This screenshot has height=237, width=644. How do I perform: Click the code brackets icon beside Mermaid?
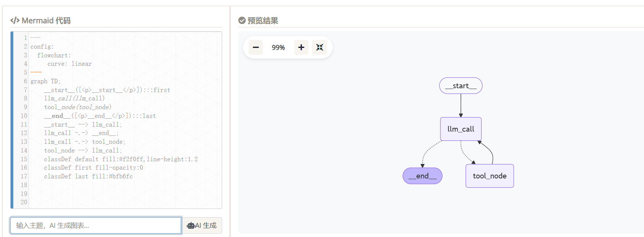point(15,21)
